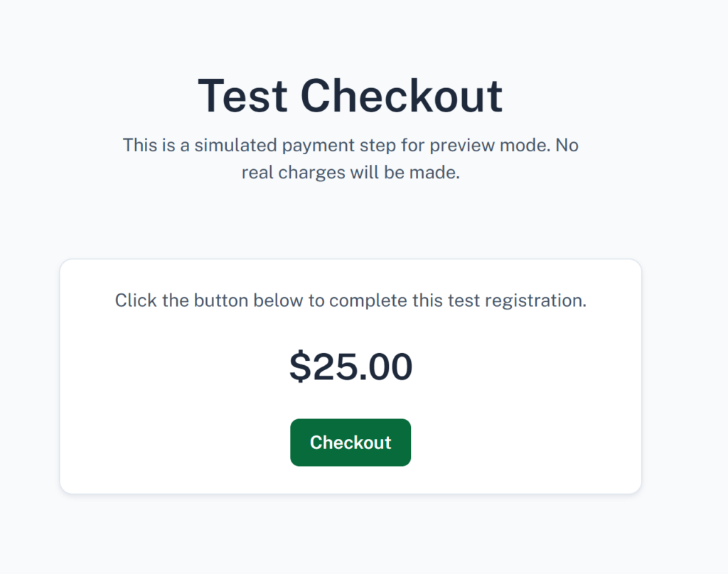Click the green button below the price
The width and height of the screenshot is (728, 574).
tap(350, 442)
